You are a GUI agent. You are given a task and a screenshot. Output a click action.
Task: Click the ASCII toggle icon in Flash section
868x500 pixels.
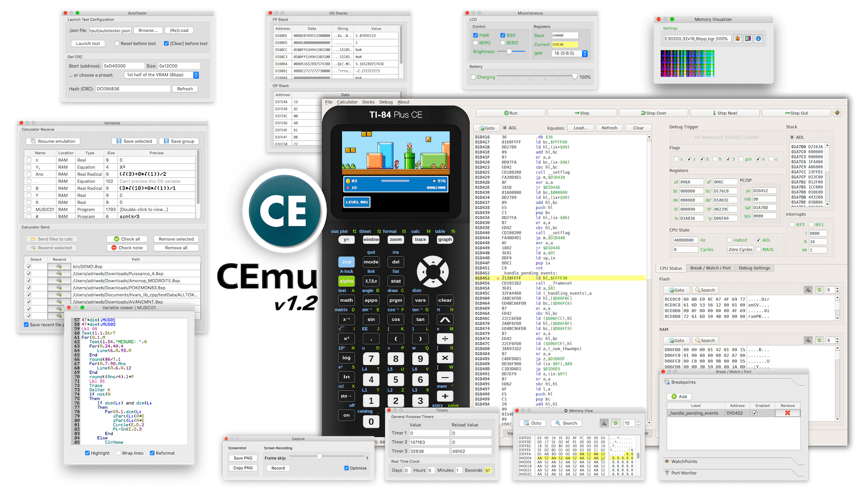click(x=808, y=290)
